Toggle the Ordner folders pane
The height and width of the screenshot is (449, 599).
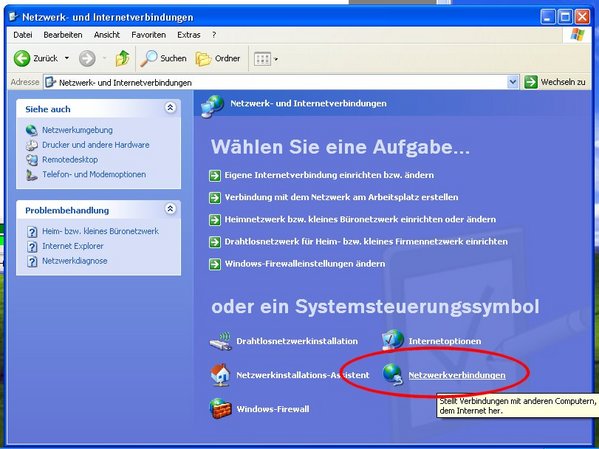[x=218, y=58]
